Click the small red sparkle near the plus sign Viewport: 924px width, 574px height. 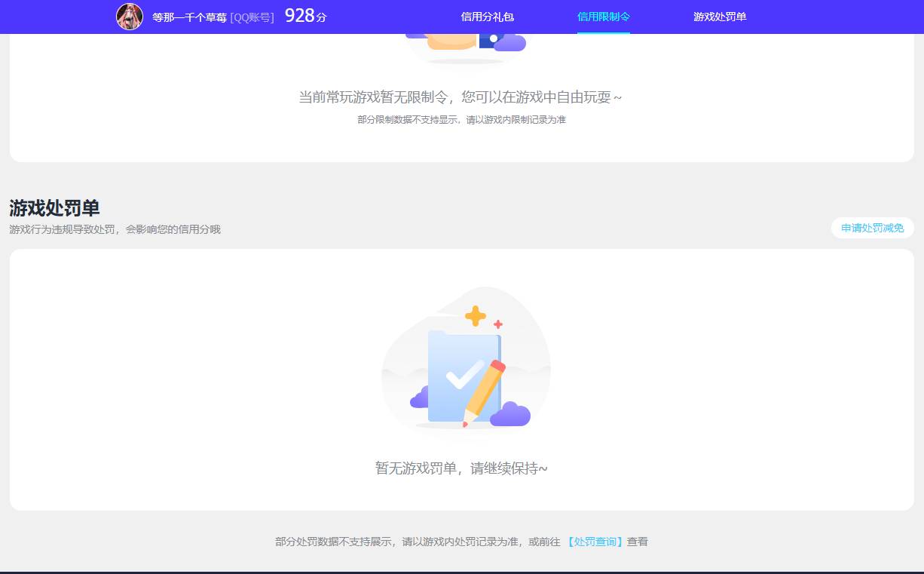(497, 324)
